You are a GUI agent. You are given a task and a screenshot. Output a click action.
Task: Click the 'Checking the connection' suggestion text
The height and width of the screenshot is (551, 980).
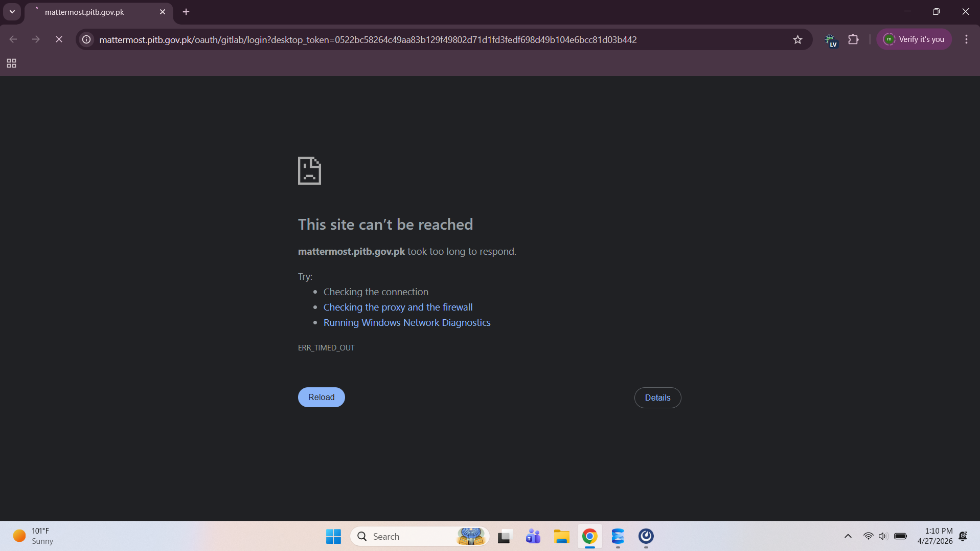coord(376,292)
